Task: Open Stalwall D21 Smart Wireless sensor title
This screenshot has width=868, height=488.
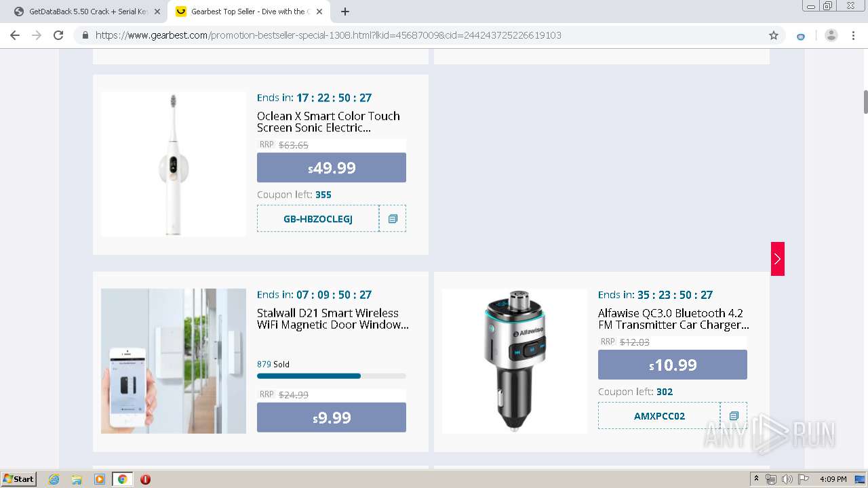Action: click(333, 319)
